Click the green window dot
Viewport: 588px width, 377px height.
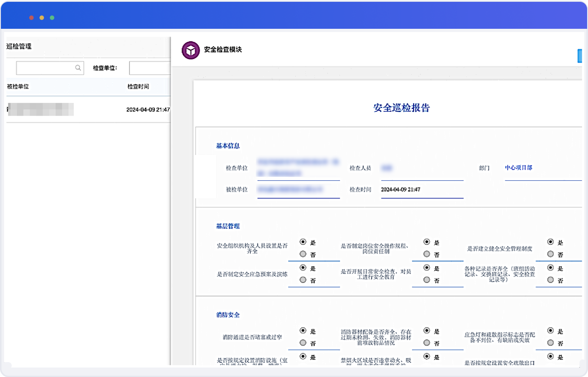[52, 18]
